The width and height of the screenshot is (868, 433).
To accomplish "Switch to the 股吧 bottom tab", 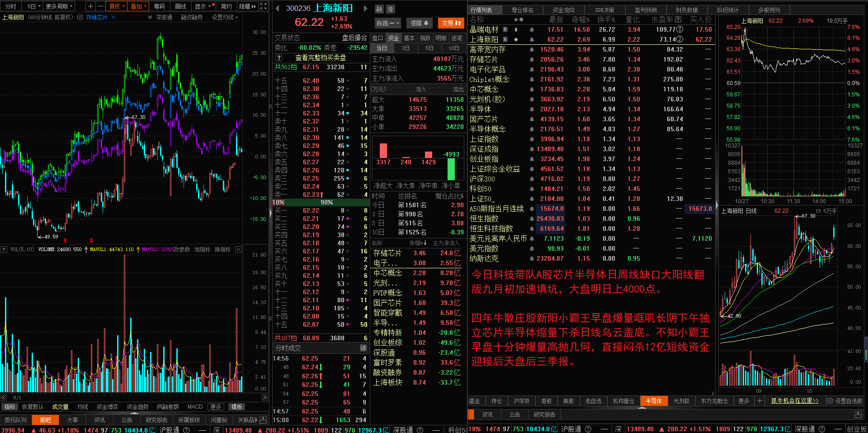I will pyautogui.click(x=45, y=420).
